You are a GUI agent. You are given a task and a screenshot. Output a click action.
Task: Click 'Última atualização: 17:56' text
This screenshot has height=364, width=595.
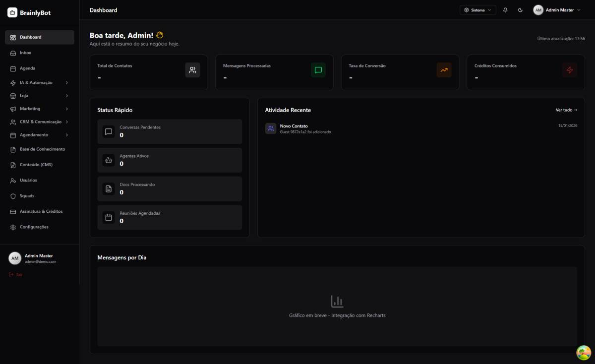tap(561, 39)
